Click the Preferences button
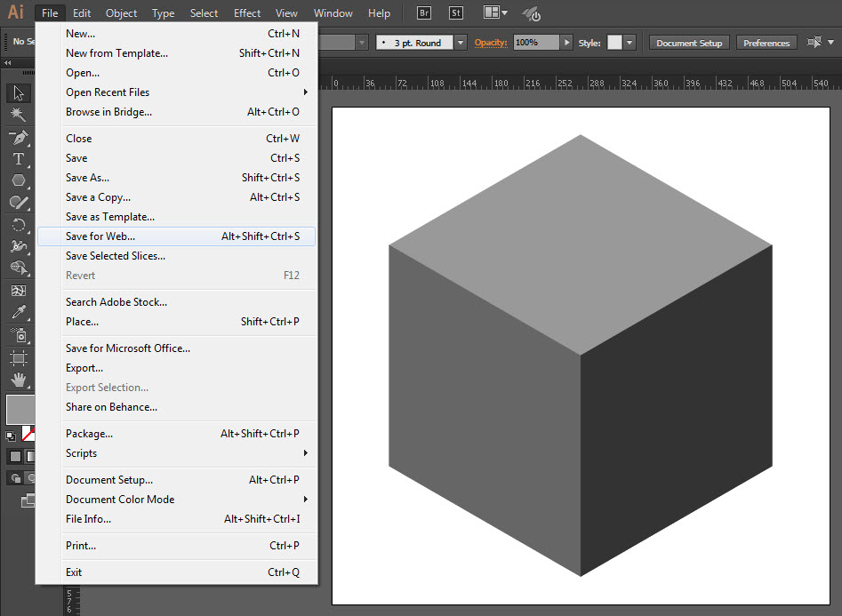The width and height of the screenshot is (842, 616). point(766,43)
